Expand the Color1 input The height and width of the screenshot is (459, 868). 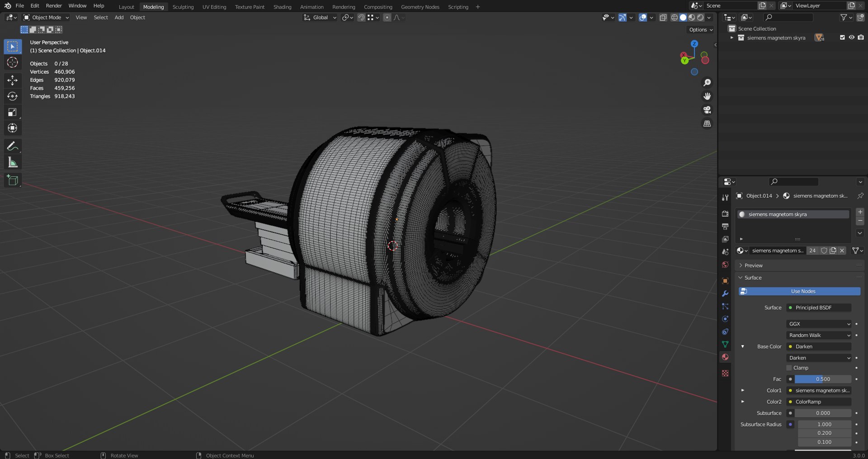coord(742,390)
